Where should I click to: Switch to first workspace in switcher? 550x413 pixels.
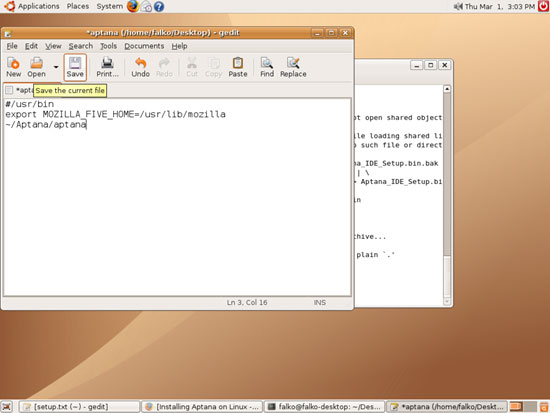click(x=516, y=407)
